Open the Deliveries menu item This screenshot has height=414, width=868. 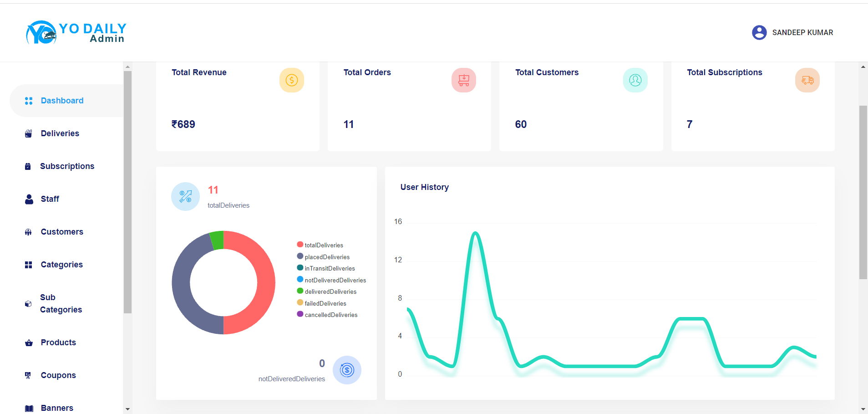(x=60, y=133)
